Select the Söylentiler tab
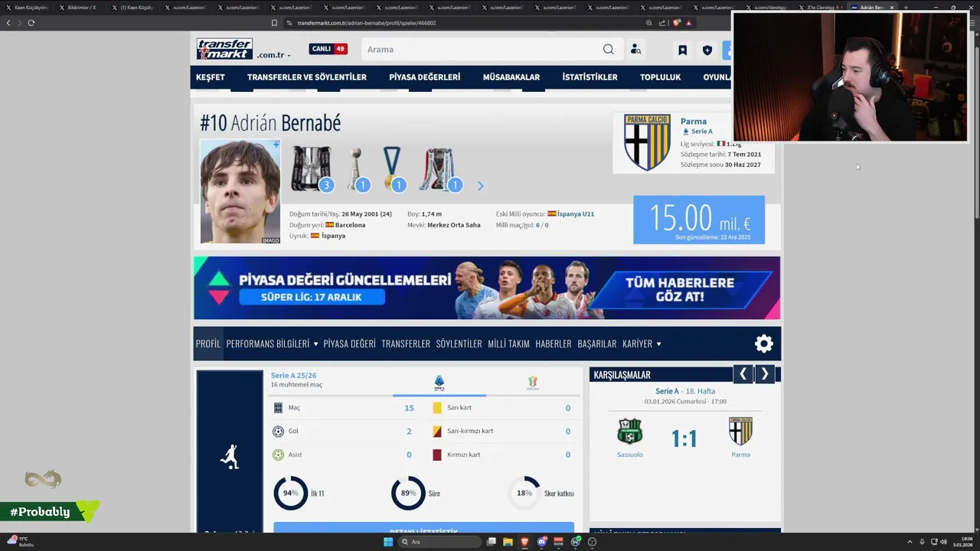 coord(459,344)
